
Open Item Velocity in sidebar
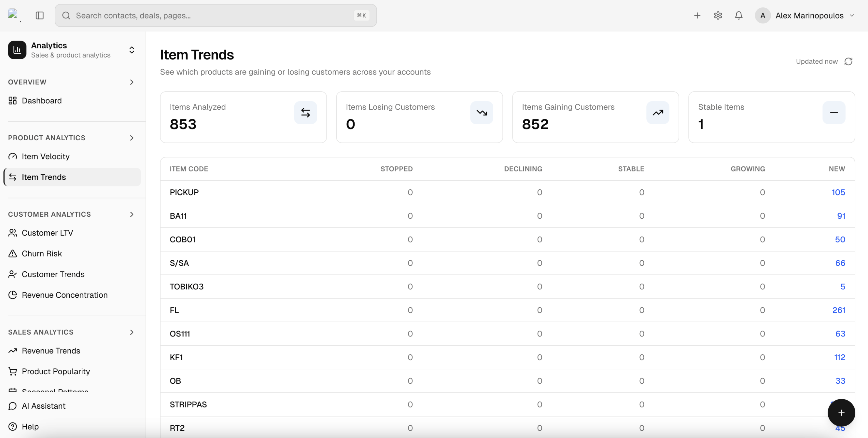click(x=46, y=156)
